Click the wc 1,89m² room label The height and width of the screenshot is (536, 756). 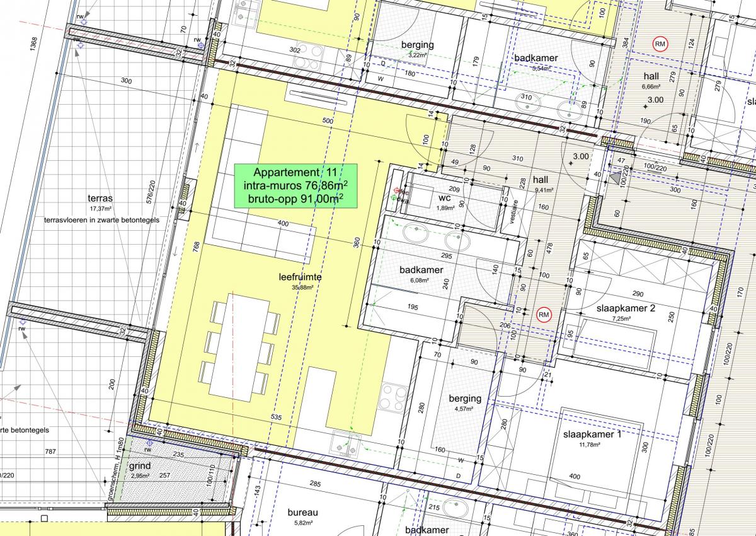(445, 202)
